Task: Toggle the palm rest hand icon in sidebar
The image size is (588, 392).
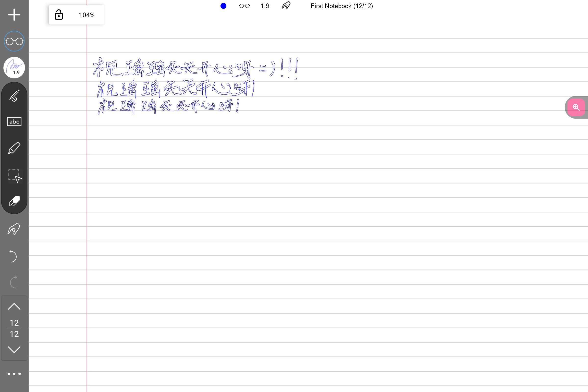Action: click(x=14, y=229)
